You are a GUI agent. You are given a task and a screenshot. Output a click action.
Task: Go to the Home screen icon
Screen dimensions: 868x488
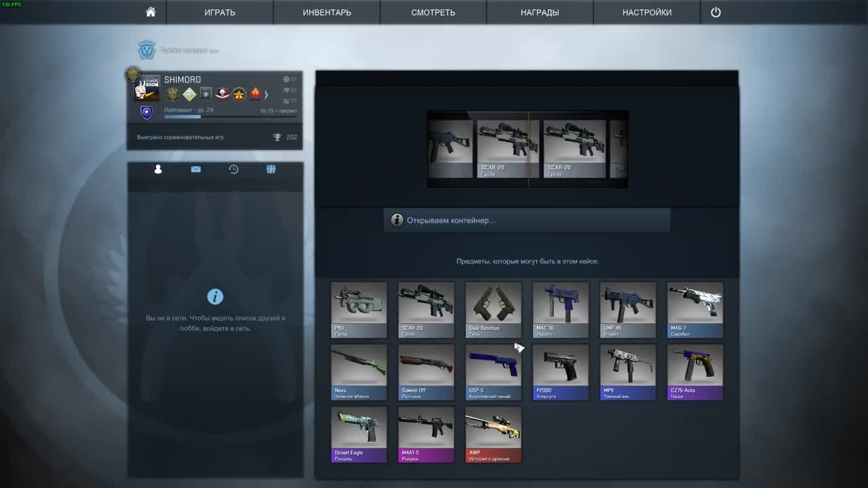tap(151, 12)
